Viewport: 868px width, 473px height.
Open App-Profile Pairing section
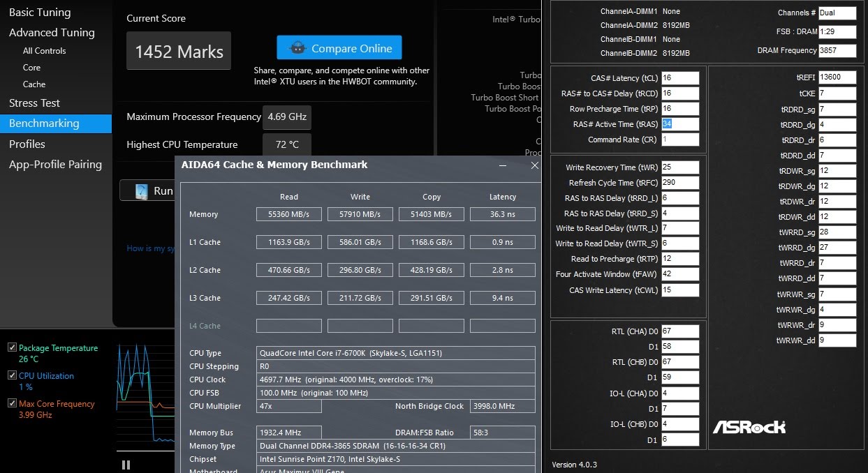point(55,165)
